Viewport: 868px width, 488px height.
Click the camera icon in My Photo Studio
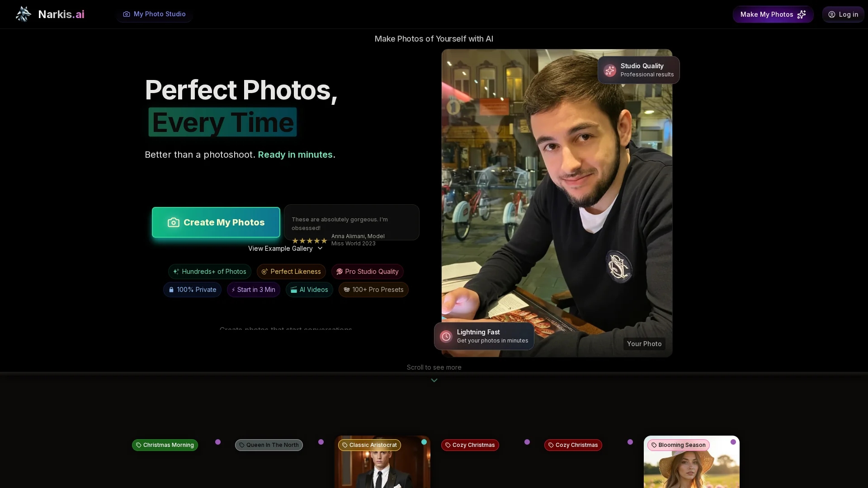coord(127,14)
